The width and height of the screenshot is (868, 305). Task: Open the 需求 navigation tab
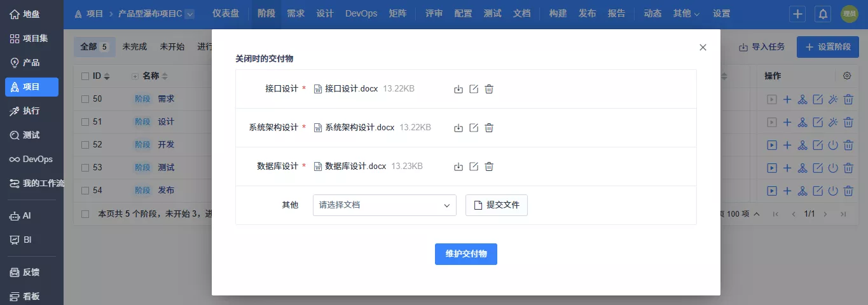296,14
